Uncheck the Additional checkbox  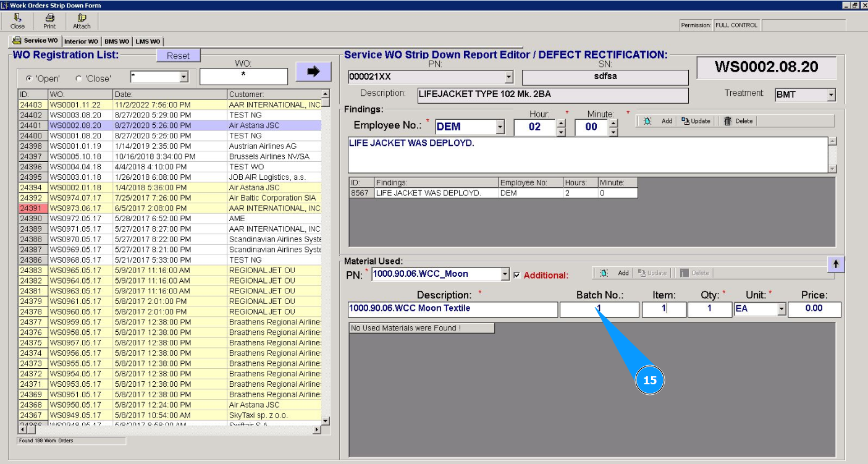click(x=517, y=275)
